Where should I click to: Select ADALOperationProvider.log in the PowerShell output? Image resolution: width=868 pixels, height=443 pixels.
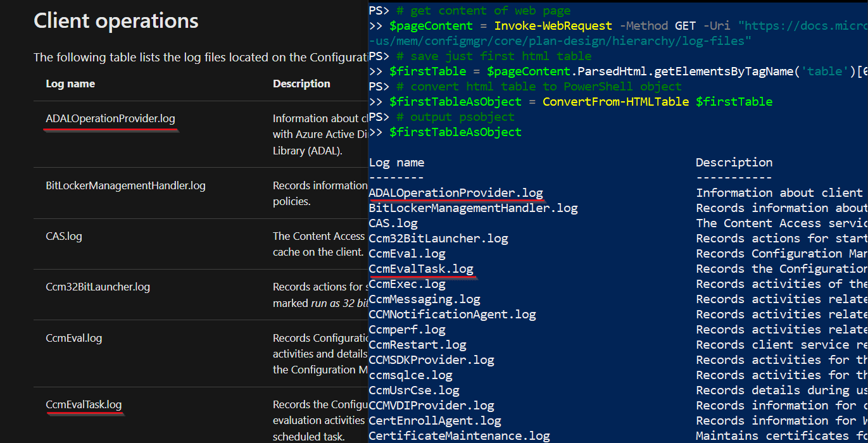click(x=455, y=193)
